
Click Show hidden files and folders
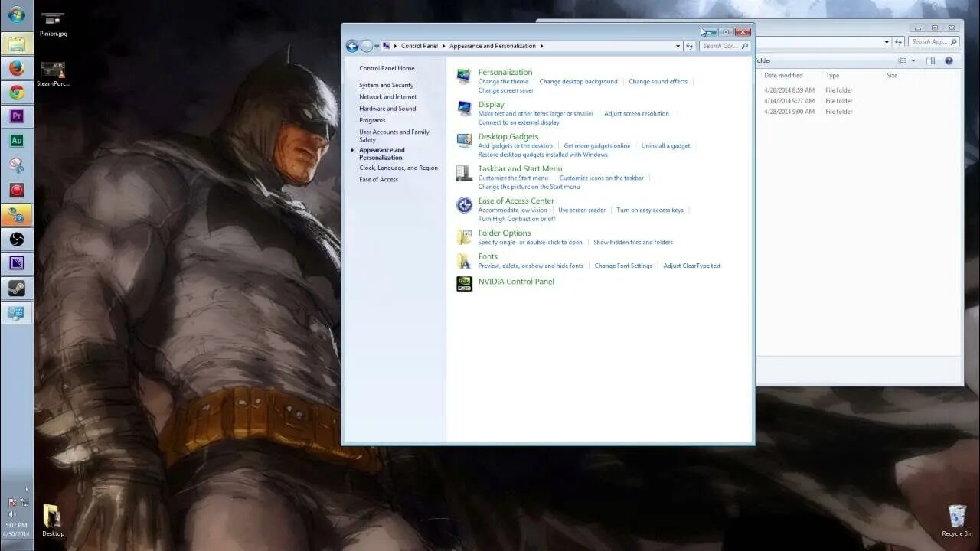(x=633, y=242)
